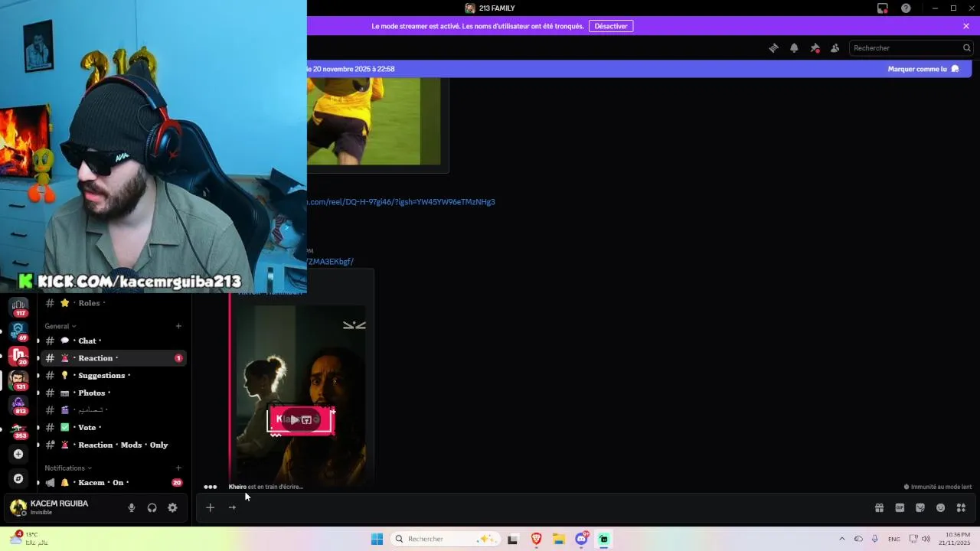Open the GIF picker
This screenshot has width=980, height=551.
900,507
